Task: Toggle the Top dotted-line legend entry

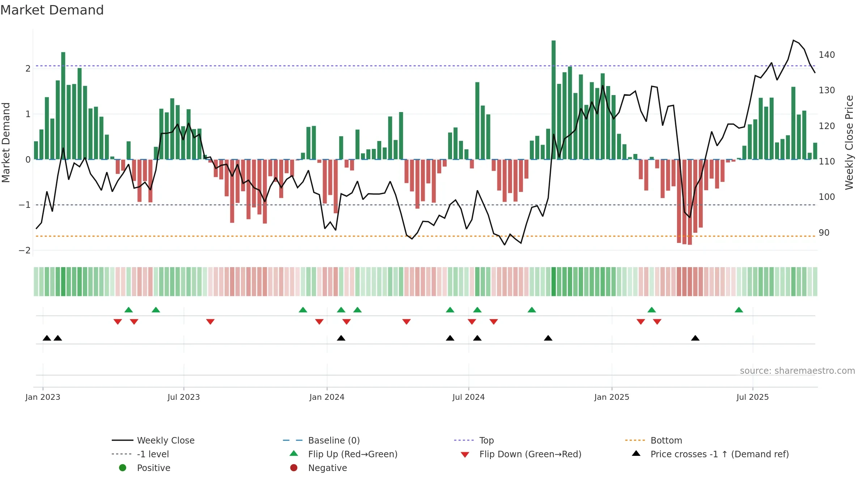Action: click(x=474, y=440)
